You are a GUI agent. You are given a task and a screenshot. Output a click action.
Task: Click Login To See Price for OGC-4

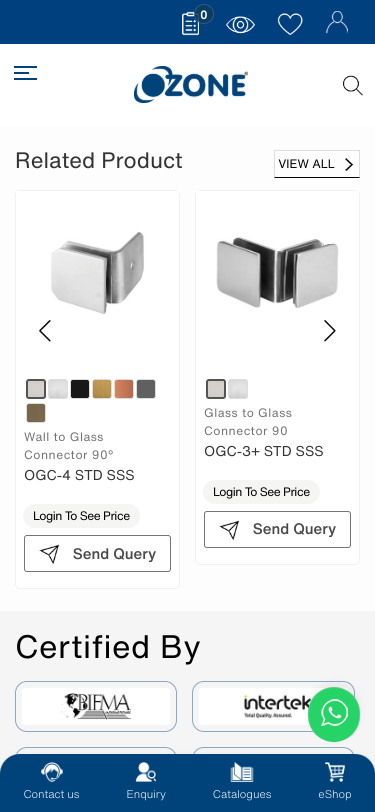(x=81, y=516)
